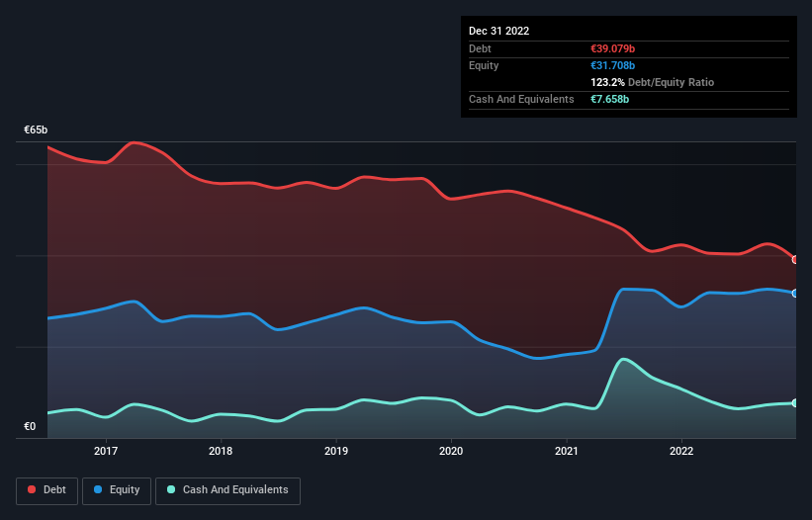812x520 pixels.
Task: Click the 123.2% Debt/Equity Ratio text
Action: (653, 82)
